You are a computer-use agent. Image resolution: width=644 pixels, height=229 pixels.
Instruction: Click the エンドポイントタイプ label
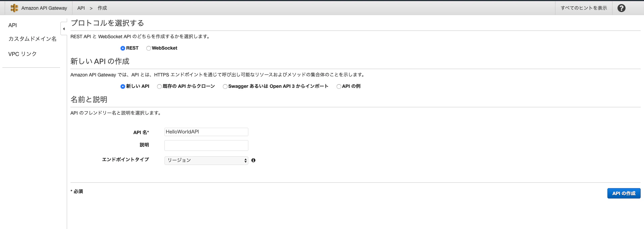tap(125, 160)
